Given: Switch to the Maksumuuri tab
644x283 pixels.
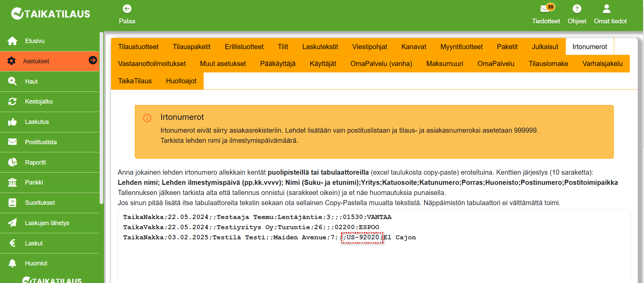Looking at the screenshot, I should point(444,64).
